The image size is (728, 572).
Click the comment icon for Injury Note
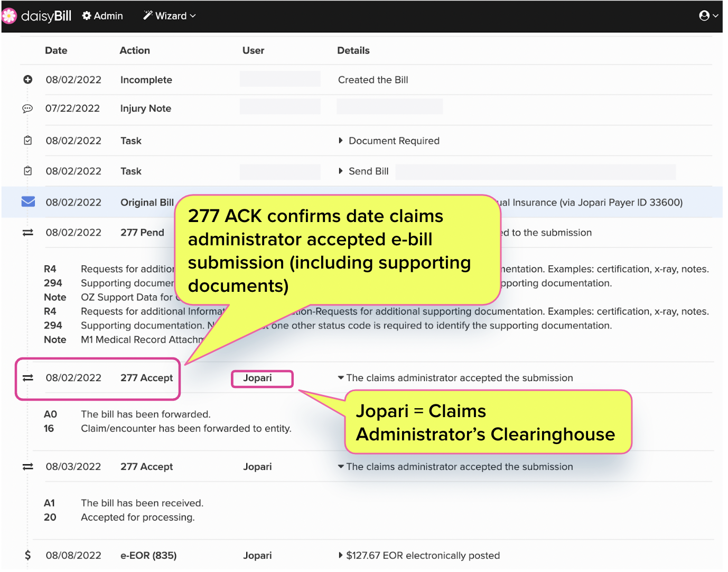coord(27,108)
